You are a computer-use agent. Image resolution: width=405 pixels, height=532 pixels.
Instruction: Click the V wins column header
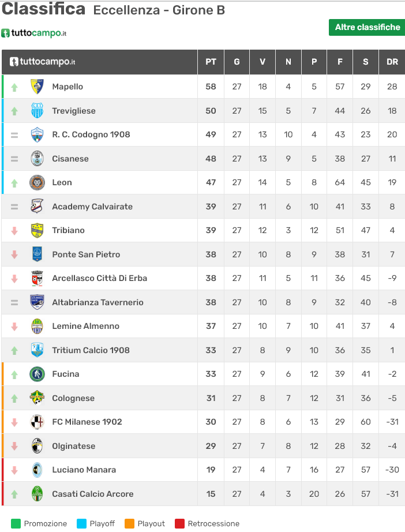[x=262, y=62]
